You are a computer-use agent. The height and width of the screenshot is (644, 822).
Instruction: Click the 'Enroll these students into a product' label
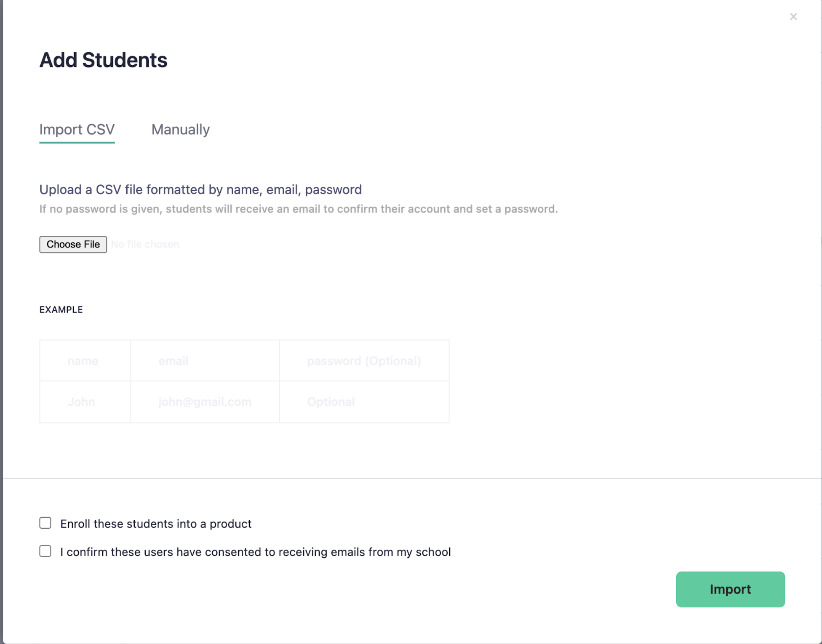coord(156,524)
